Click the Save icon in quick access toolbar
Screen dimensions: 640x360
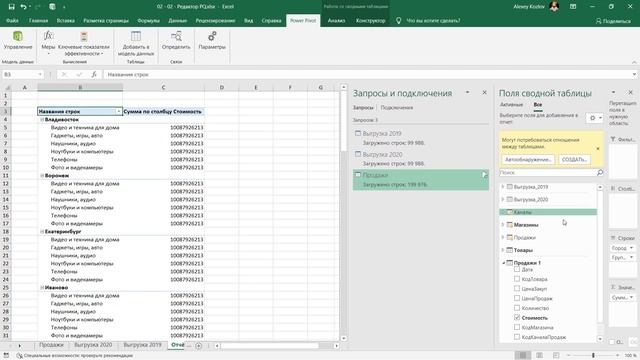(11, 7)
